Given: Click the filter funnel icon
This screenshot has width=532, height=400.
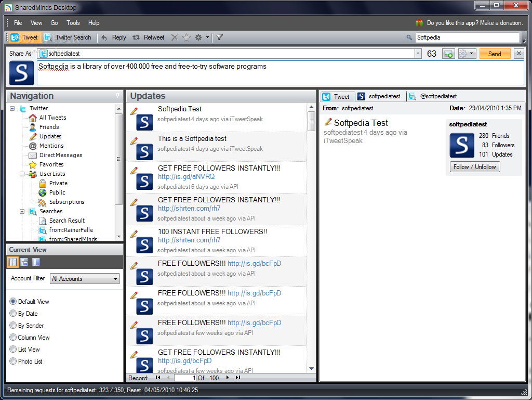Looking at the screenshot, I should click(x=220, y=37).
